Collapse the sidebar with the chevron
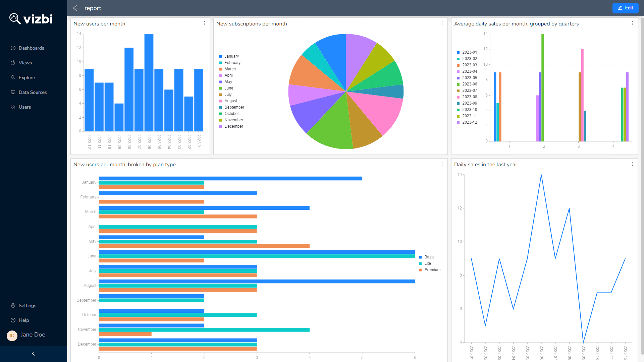Image resolution: width=644 pixels, height=362 pixels. click(x=34, y=354)
